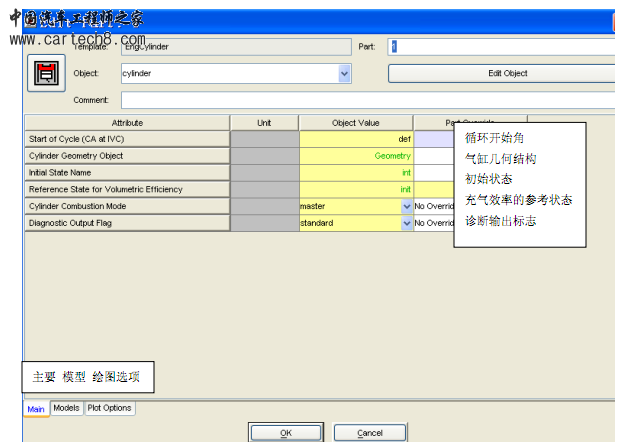Select the Initial State Name value cell

[x=356, y=173]
